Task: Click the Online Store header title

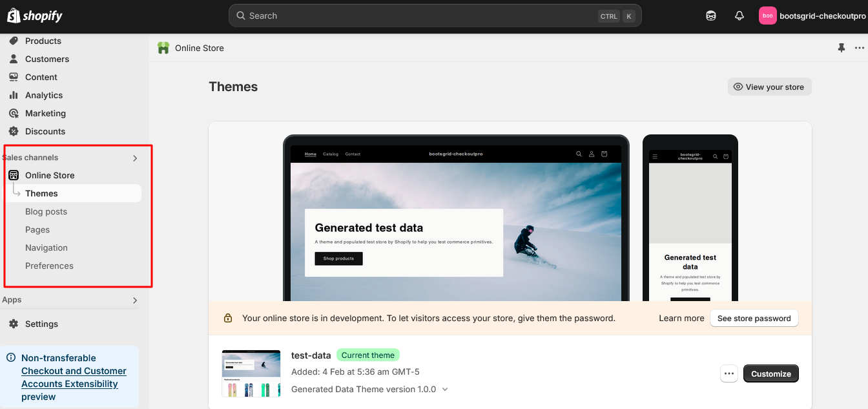Action: tap(200, 48)
